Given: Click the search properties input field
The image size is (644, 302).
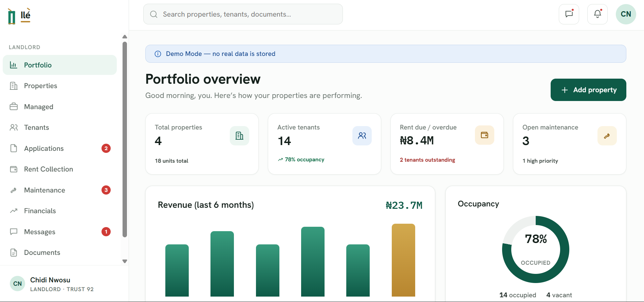Looking at the screenshot, I should [x=243, y=14].
